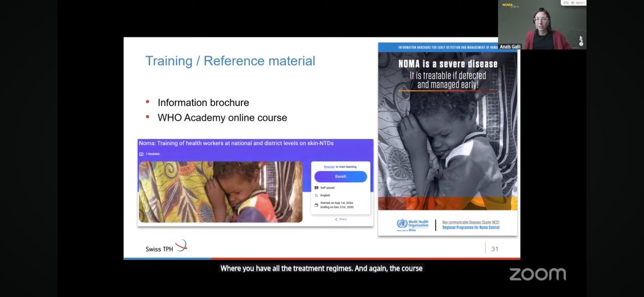Open the Register link

(x=329, y=167)
